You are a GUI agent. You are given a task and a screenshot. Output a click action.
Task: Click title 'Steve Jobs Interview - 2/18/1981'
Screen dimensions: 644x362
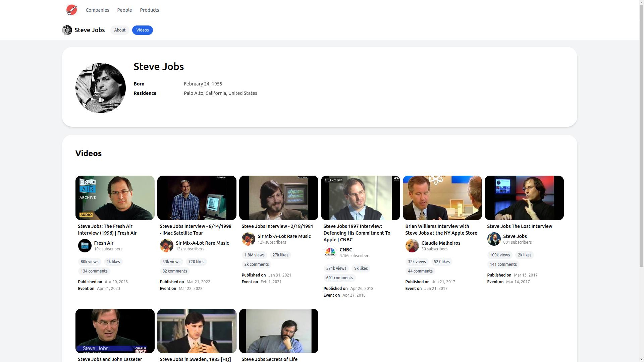pyautogui.click(x=277, y=226)
